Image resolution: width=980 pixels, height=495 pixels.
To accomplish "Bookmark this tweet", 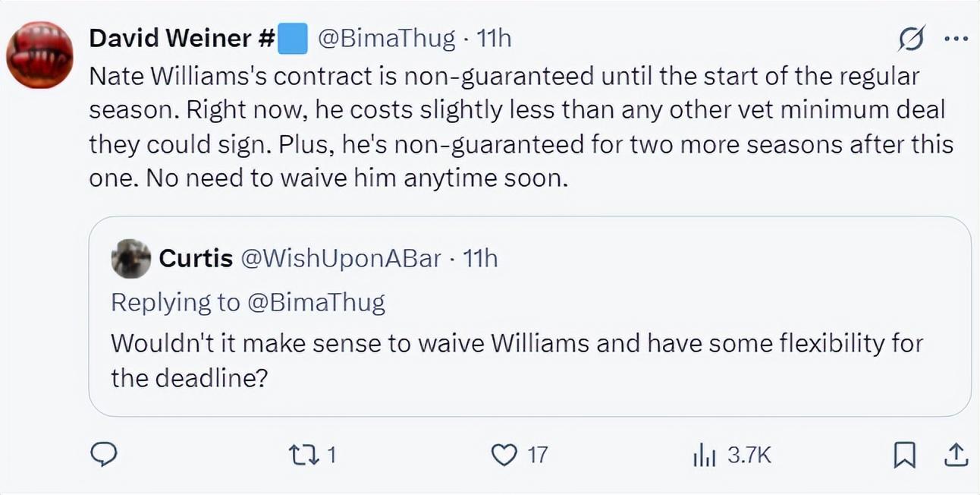I will click(x=903, y=455).
